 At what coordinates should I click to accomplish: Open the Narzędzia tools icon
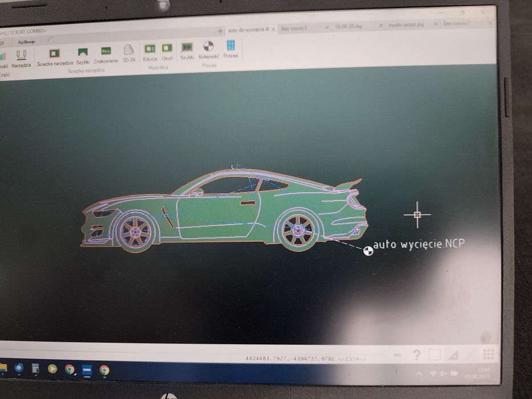pos(21,59)
